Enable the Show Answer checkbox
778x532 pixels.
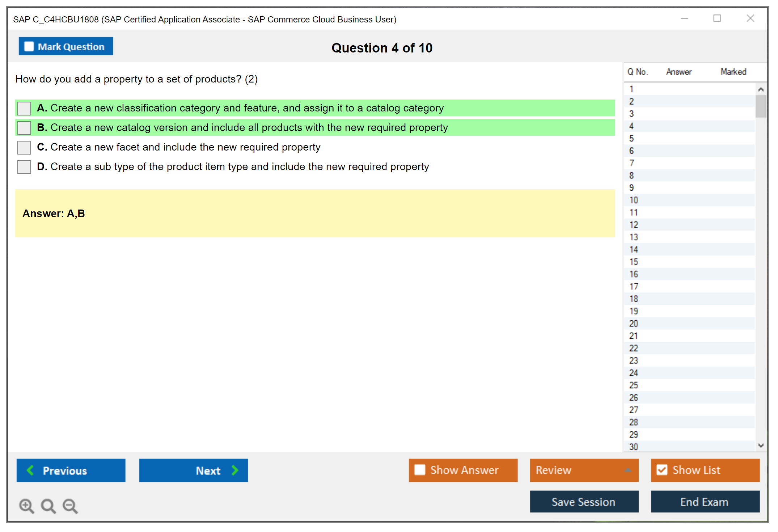[x=420, y=470]
